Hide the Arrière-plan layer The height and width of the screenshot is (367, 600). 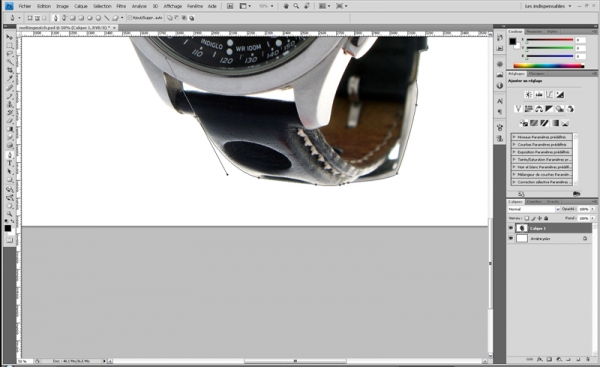click(x=510, y=238)
